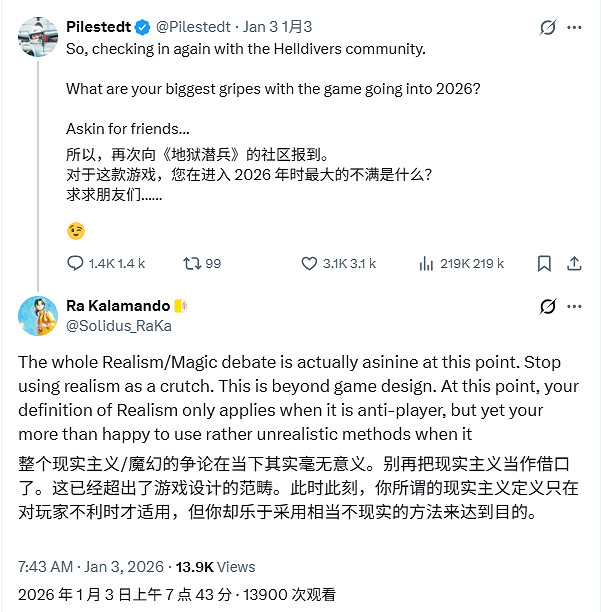
Task: Click the Grok icon on Pilestedt's post
Action: 548,27
